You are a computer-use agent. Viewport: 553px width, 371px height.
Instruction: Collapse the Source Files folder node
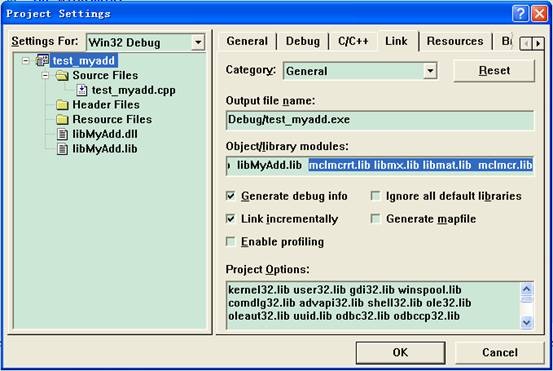point(45,75)
